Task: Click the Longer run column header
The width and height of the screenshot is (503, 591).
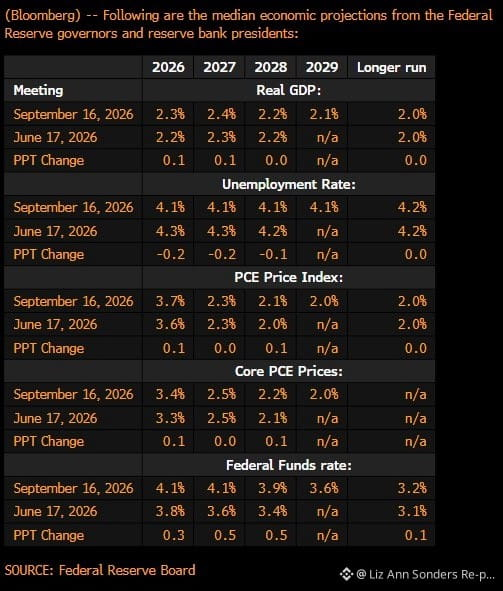Action: (391, 67)
